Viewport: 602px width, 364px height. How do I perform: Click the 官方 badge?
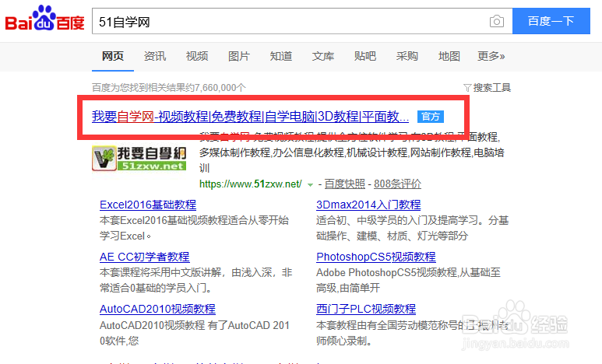[x=431, y=117]
